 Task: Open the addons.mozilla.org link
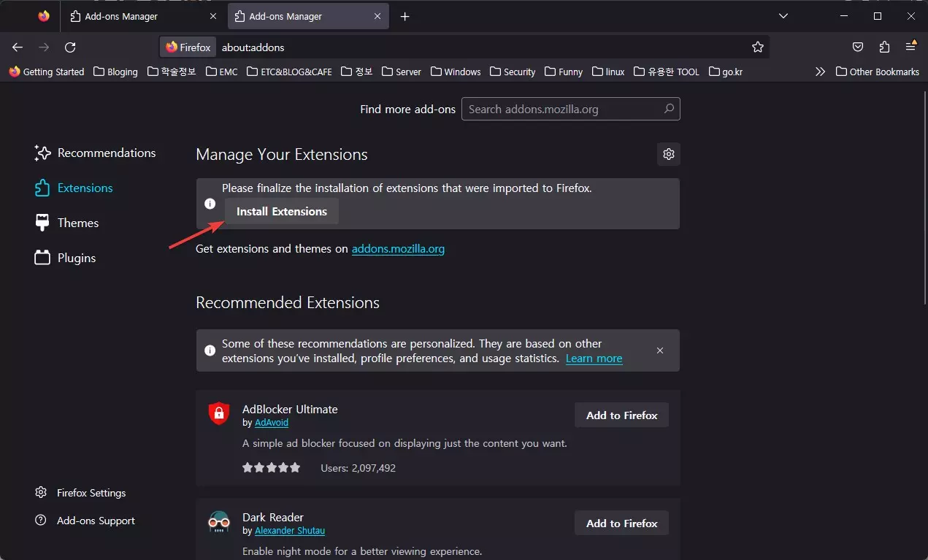click(398, 249)
